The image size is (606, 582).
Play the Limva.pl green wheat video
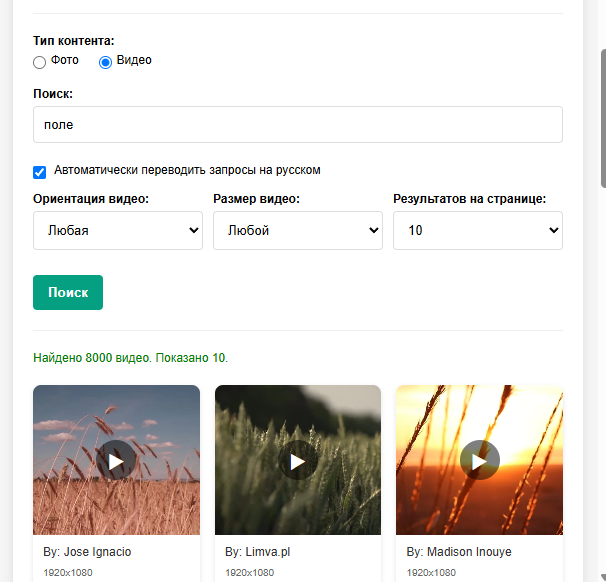(297, 461)
